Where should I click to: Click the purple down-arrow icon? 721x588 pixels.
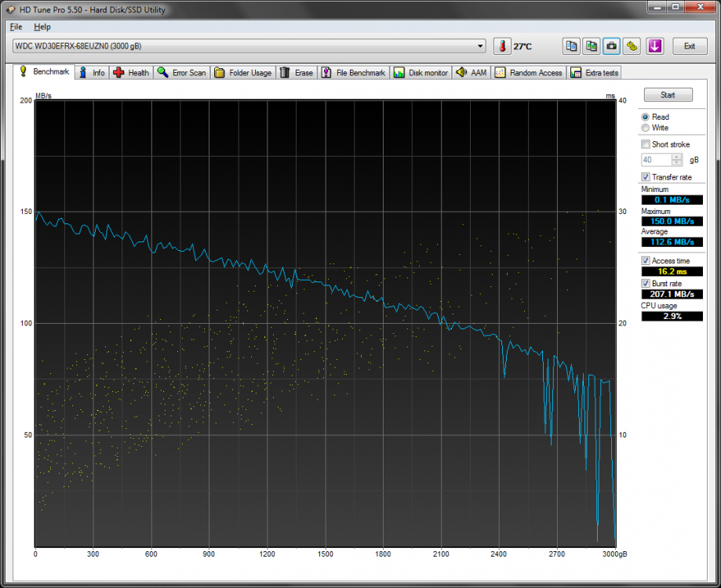tap(655, 46)
